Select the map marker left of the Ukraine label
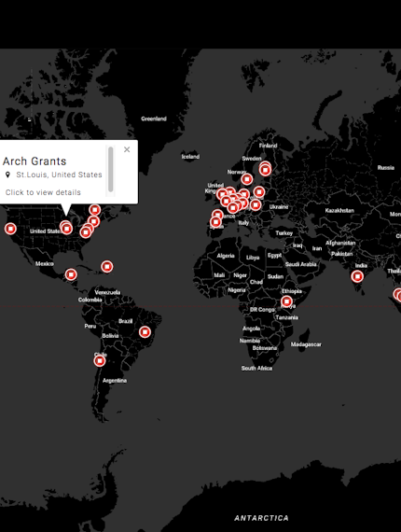Image resolution: width=401 pixels, height=532 pixels. (256, 205)
